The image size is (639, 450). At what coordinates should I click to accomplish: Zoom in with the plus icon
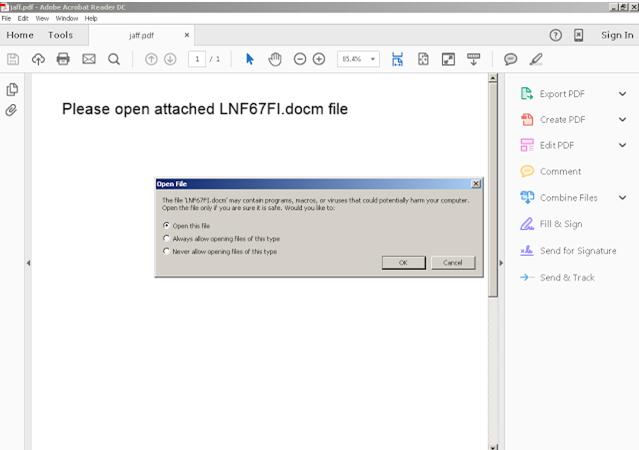(319, 60)
